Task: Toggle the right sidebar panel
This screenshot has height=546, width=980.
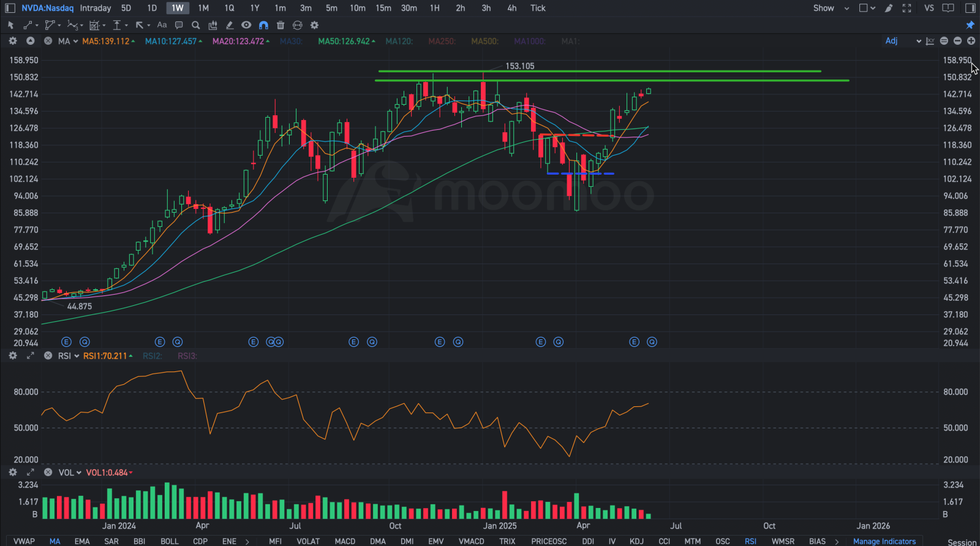Action: (x=970, y=8)
